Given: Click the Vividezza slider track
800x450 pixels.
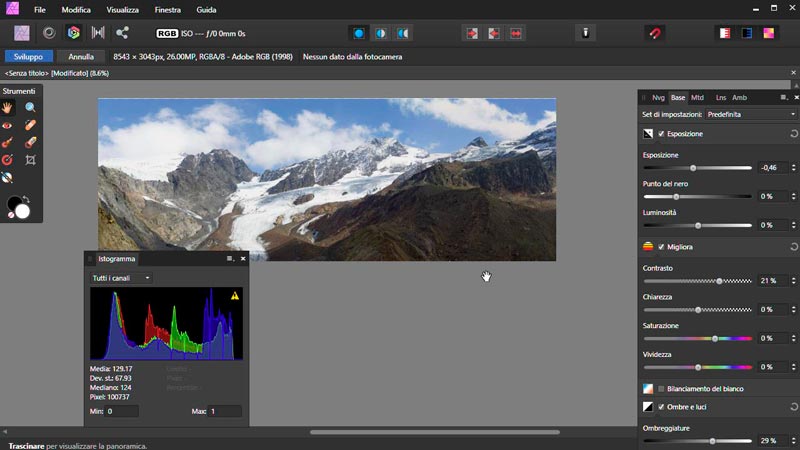Looking at the screenshot, I should [x=697, y=367].
